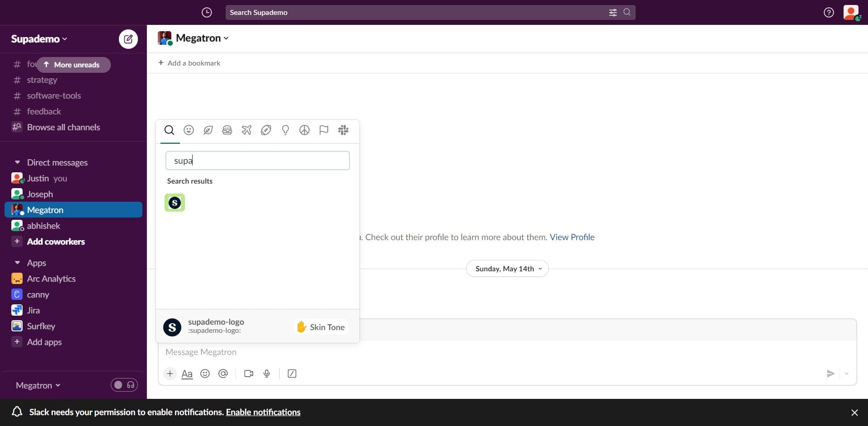The width and height of the screenshot is (868, 426).
Task: Mention someone with the @ icon
Action: point(223,374)
